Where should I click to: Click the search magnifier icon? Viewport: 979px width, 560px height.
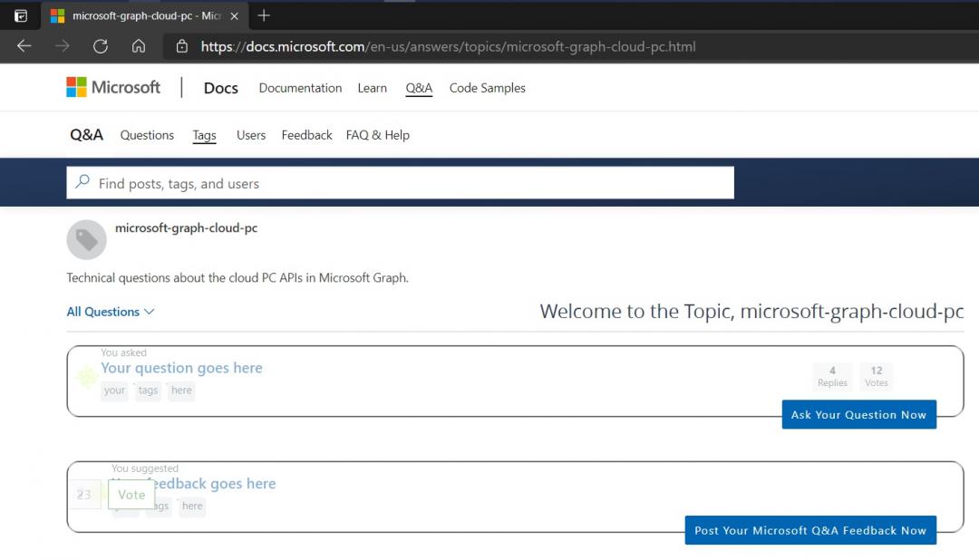point(82,182)
